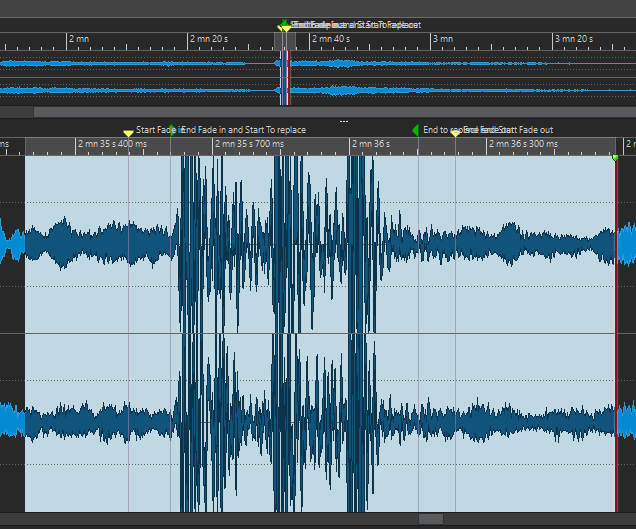Image resolution: width=636 pixels, height=529 pixels.
Task: Select green End Fade in and Start To replace marker
Action: (x=173, y=130)
